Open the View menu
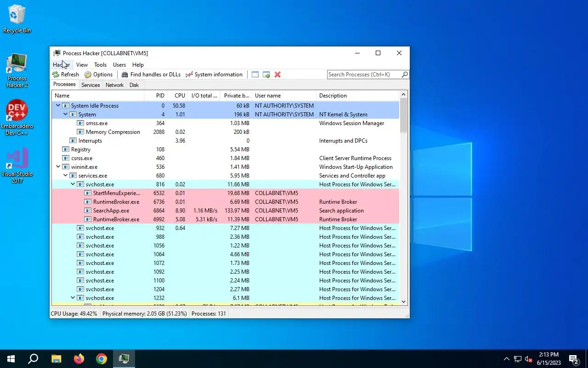588x368 pixels. 82,65
